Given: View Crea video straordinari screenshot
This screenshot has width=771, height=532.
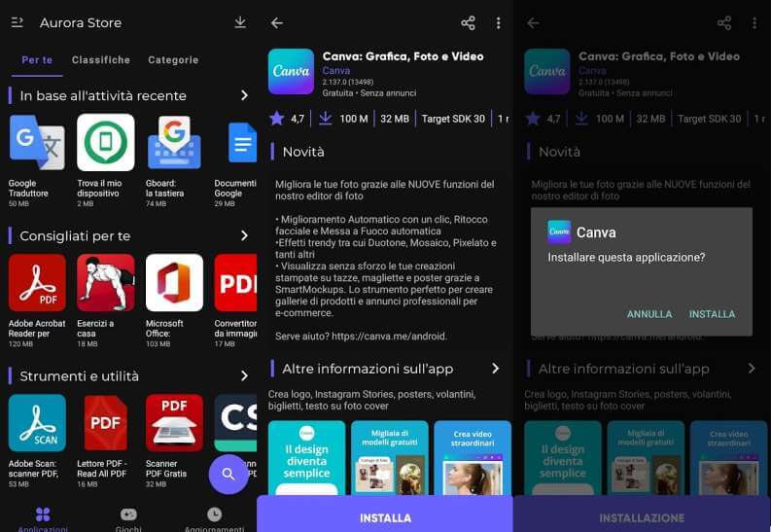Looking at the screenshot, I should pyautogui.click(x=473, y=458).
